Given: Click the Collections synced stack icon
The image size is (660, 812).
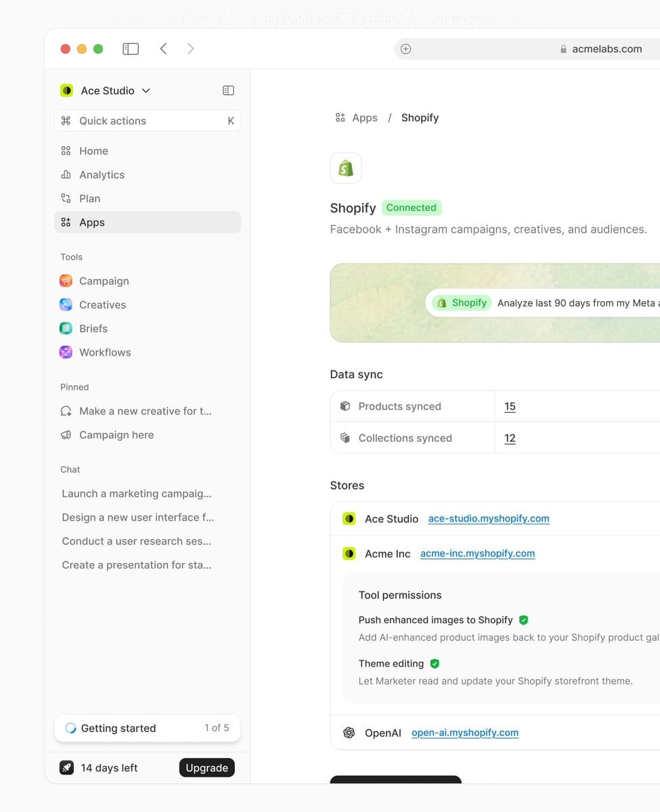Looking at the screenshot, I should (345, 438).
